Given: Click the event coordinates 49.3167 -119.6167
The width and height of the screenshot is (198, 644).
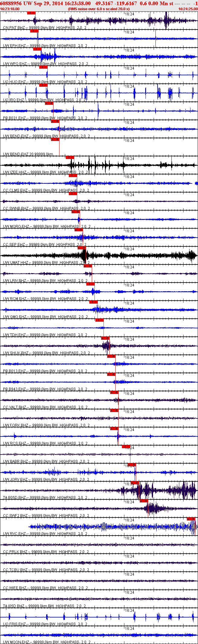Looking at the screenshot, I should coord(116,3).
